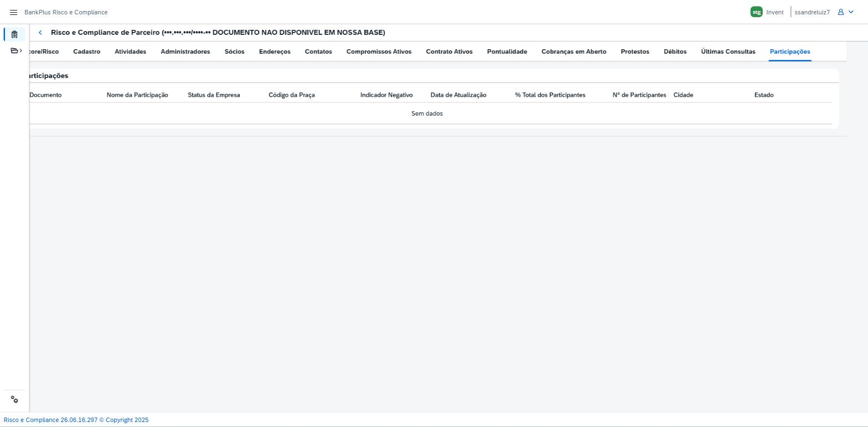This screenshot has height=427, width=868.
Task: Click the clipboard icon in sidebar
Action: (14, 34)
